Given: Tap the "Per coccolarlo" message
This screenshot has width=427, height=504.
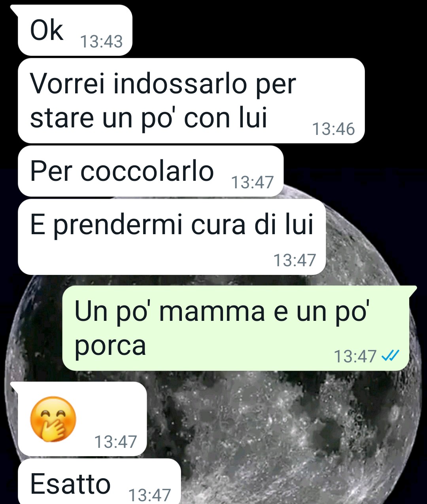Looking at the screenshot, I should click(x=151, y=171).
